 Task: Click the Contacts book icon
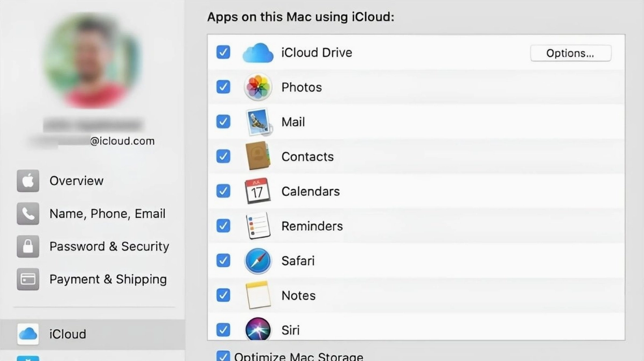(x=258, y=157)
